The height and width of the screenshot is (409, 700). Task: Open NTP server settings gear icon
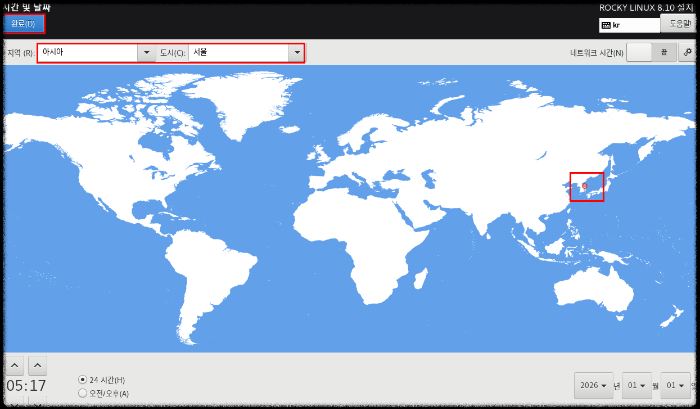687,53
